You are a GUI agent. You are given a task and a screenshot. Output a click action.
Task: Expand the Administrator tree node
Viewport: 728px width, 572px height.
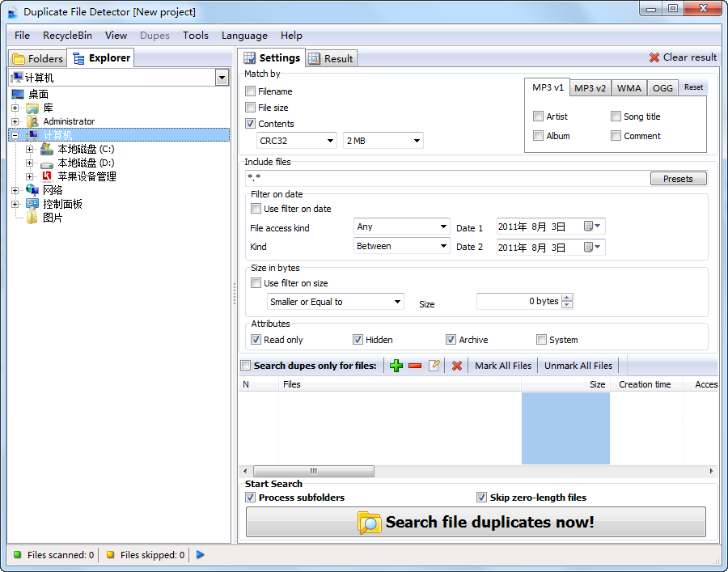15,121
